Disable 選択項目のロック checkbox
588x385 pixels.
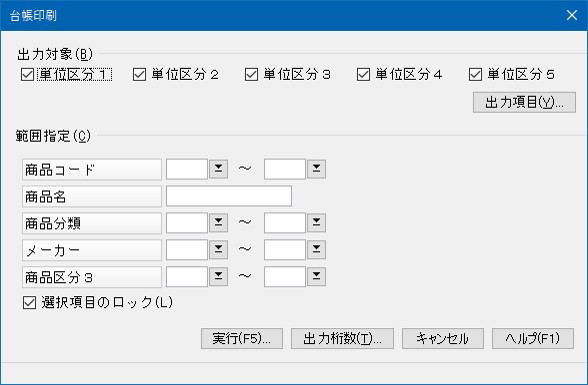coord(29,303)
